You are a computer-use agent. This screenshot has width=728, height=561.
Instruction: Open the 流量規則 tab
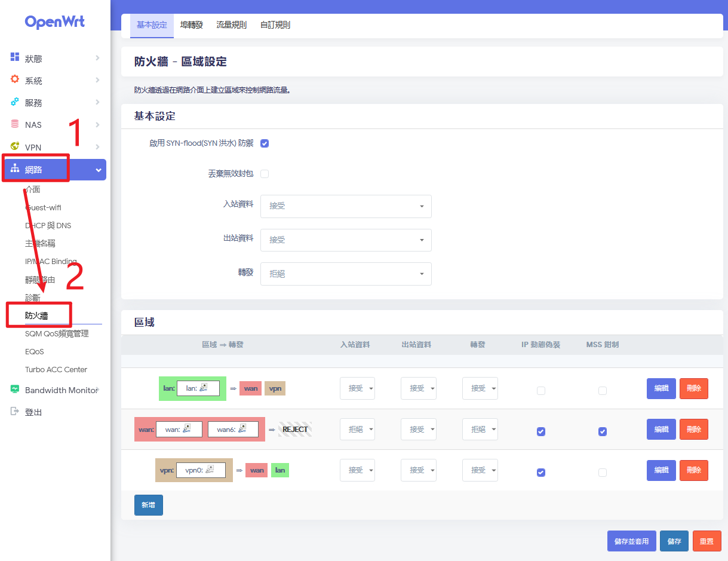pos(231,25)
